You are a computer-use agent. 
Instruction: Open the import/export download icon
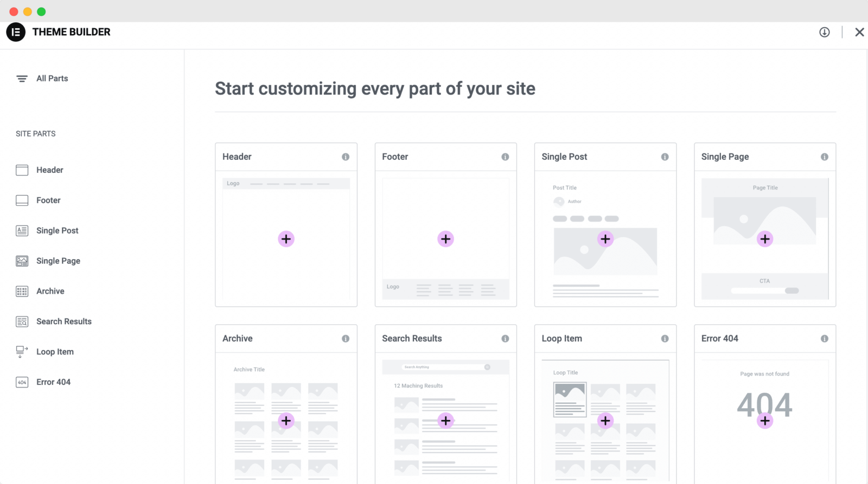click(824, 32)
